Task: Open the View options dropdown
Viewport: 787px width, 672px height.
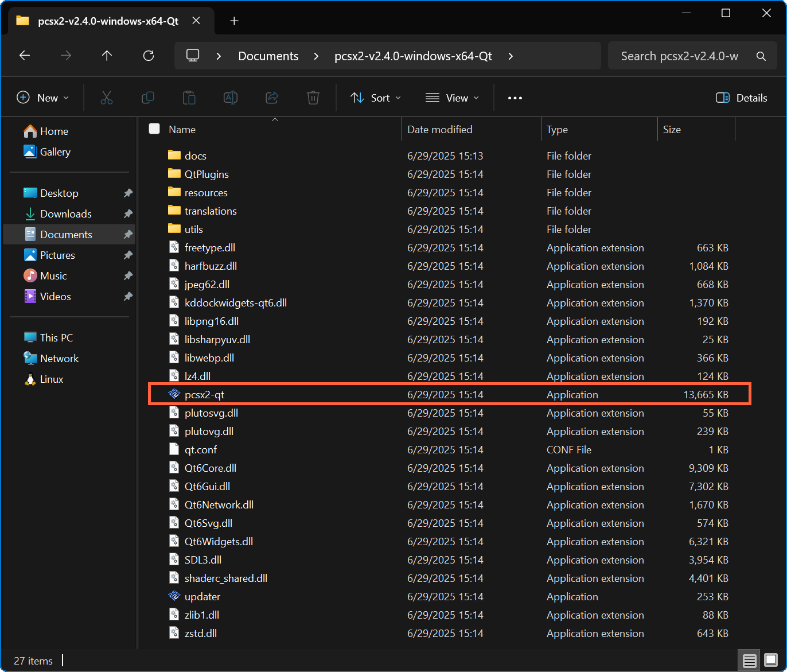Action: (x=452, y=98)
